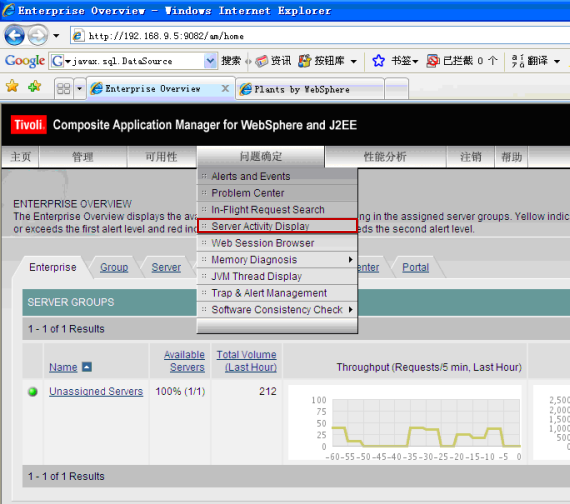Open the 管理 administration menu
The image size is (570, 504).
click(x=83, y=157)
